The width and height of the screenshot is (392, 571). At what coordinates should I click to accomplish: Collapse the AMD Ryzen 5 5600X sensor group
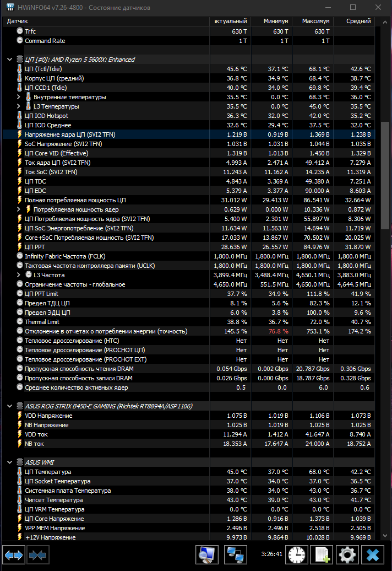click(x=9, y=60)
